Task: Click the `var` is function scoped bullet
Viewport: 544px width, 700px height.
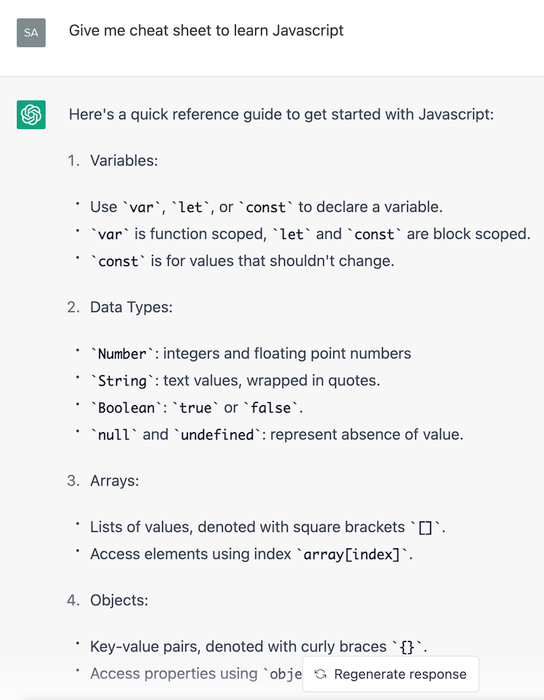Action: click(x=310, y=234)
